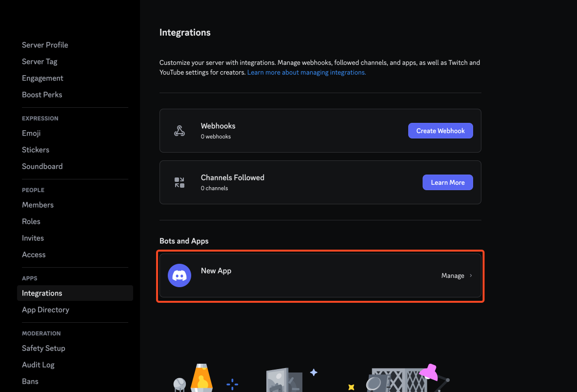Open Soundboard settings

[x=42, y=166]
